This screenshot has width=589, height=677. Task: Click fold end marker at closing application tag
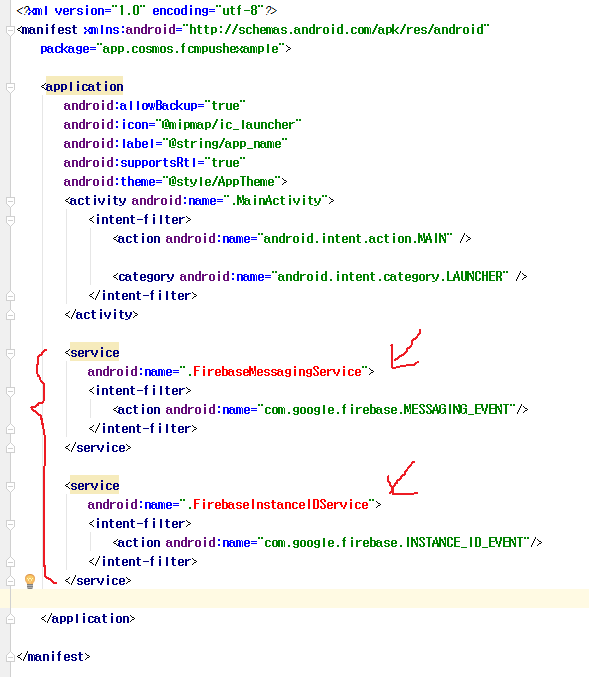point(10,619)
